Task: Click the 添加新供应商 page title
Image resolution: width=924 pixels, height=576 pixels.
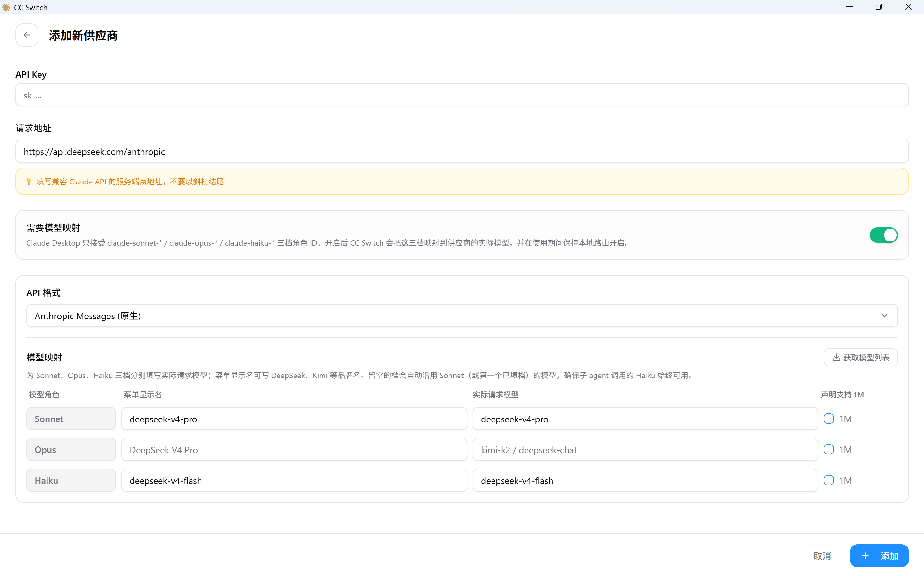Action: [x=83, y=35]
